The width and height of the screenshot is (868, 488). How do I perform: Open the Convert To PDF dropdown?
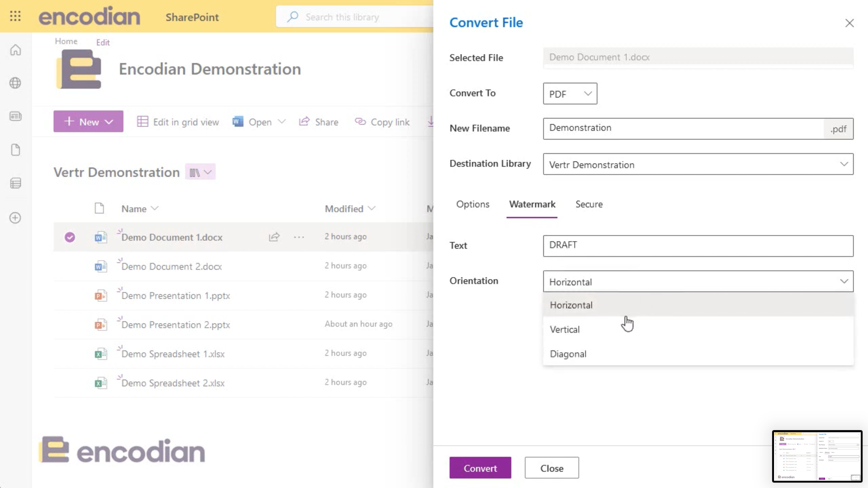tap(570, 94)
